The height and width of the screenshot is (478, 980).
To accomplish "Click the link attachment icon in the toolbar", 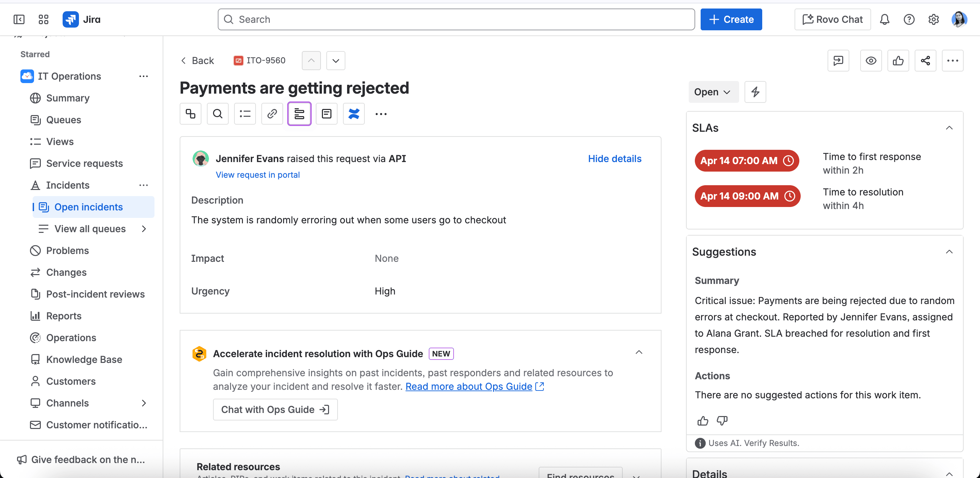I will (x=272, y=113).
